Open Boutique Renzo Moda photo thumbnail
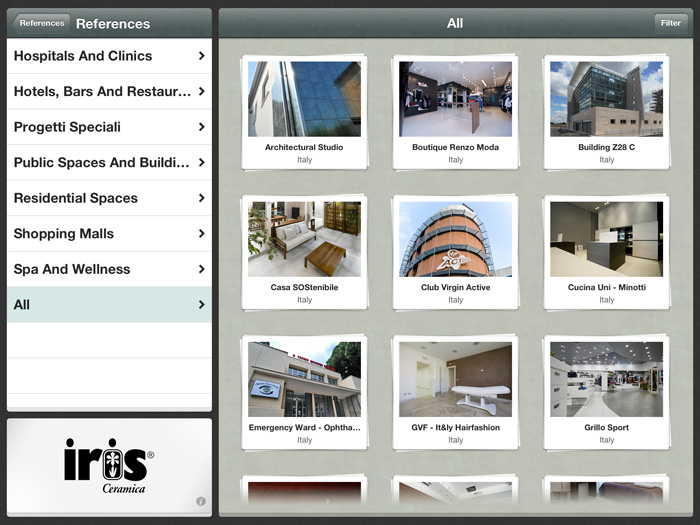Viewport: 700px width, 525px height. click(x=455, y=99)
